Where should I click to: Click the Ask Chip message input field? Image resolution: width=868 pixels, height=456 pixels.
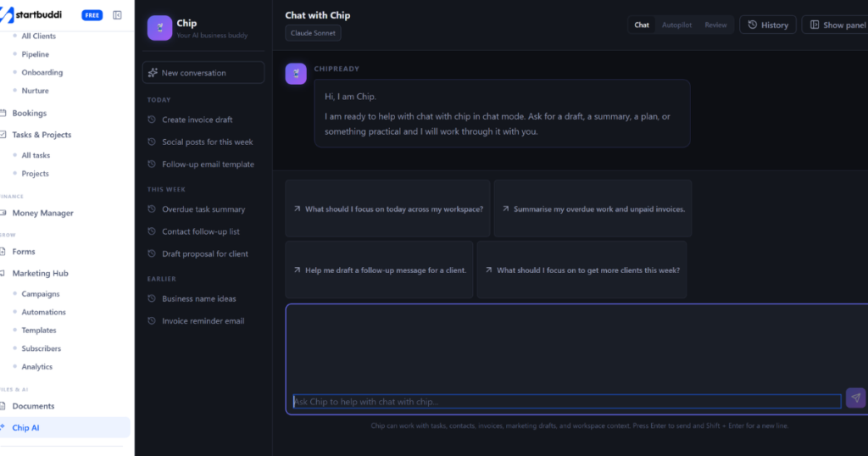click(566, 401)
